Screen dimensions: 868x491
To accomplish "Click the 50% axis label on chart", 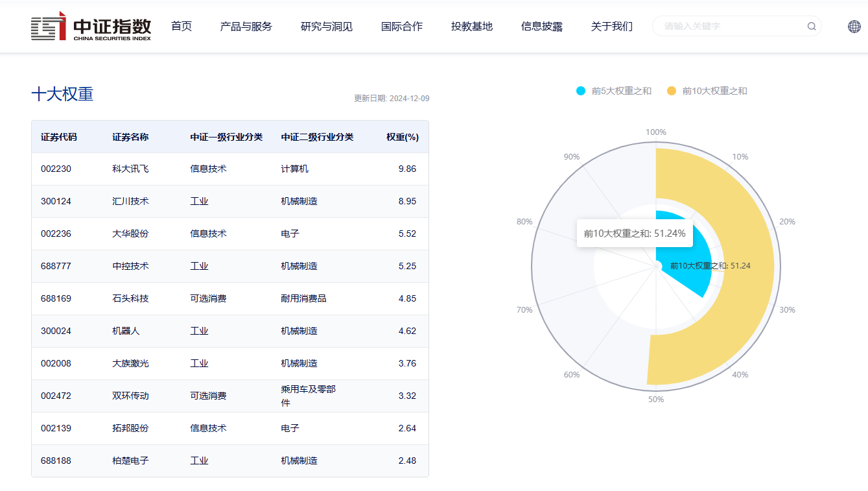I will tap(656, 400).
